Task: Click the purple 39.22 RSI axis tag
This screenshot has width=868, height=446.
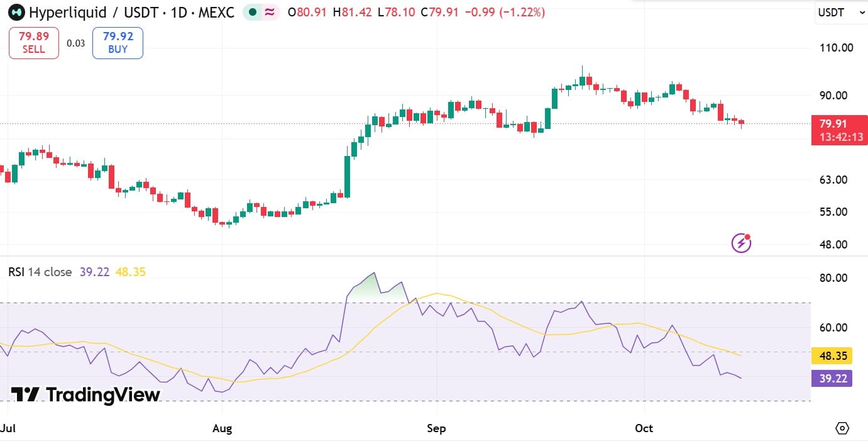Action: click(832, 378)
